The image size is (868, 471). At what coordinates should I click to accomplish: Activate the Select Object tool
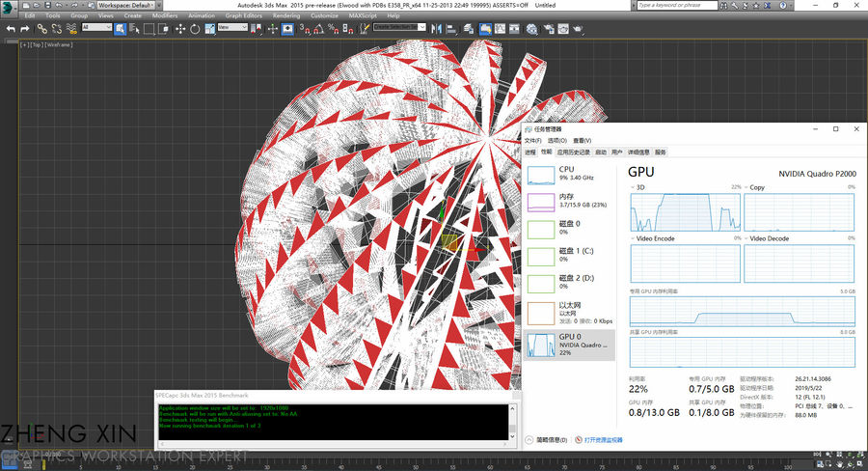tap(121, 29)
